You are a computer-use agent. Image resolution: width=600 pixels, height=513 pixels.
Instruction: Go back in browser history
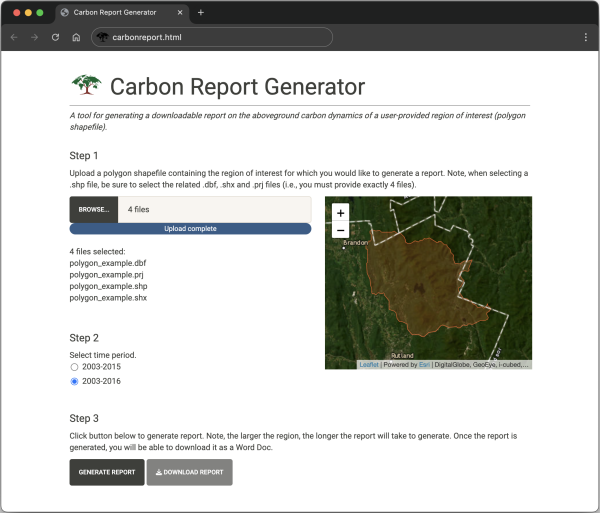[14, 37]
